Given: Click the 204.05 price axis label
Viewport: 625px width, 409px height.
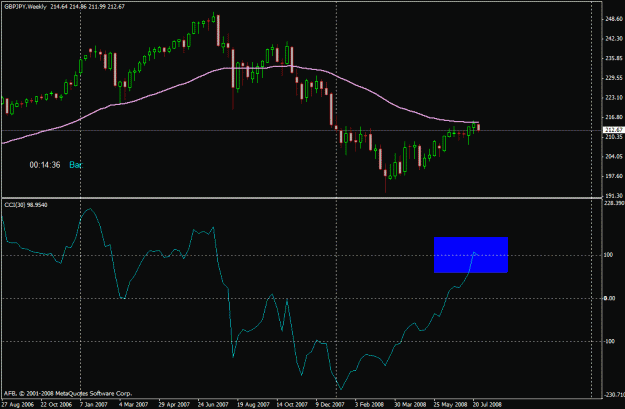Looking at the screenshot, I should click(x=614, y=156).
